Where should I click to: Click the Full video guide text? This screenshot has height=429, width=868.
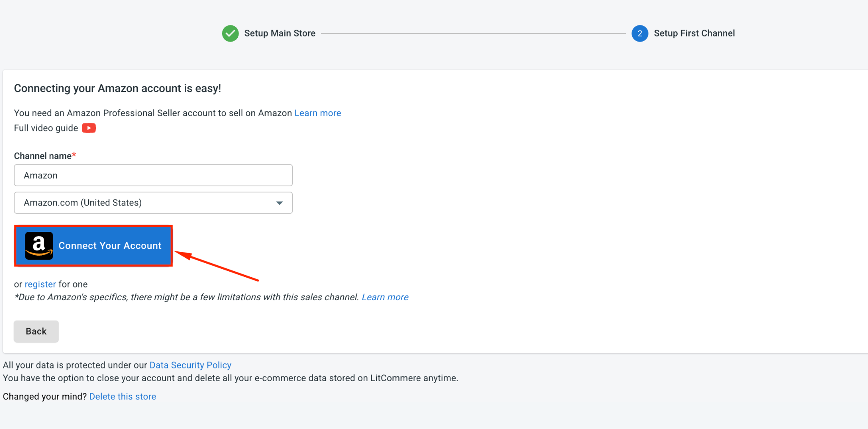point(46,128)
